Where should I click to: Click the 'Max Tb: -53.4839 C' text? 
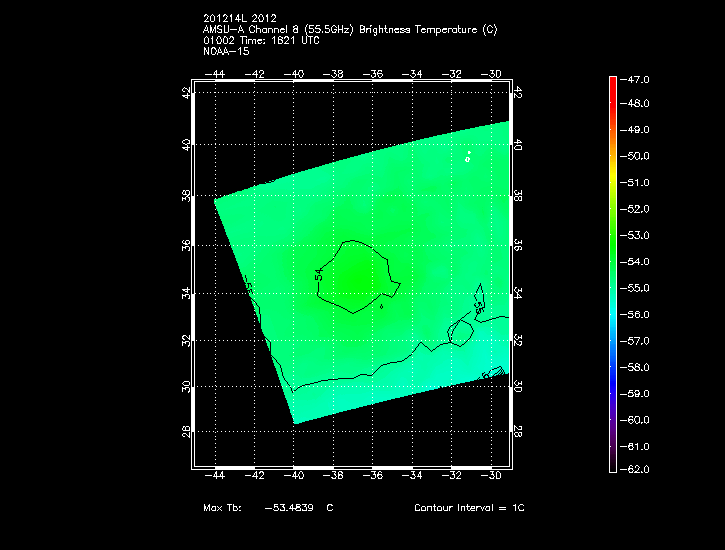[268, 508]
